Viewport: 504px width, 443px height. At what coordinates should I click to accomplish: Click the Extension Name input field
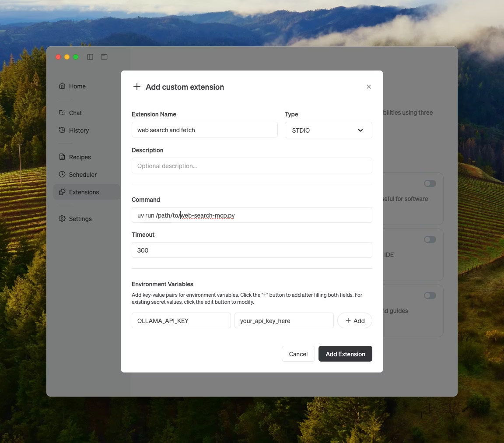pyautogui.click(x=204, y=130)
